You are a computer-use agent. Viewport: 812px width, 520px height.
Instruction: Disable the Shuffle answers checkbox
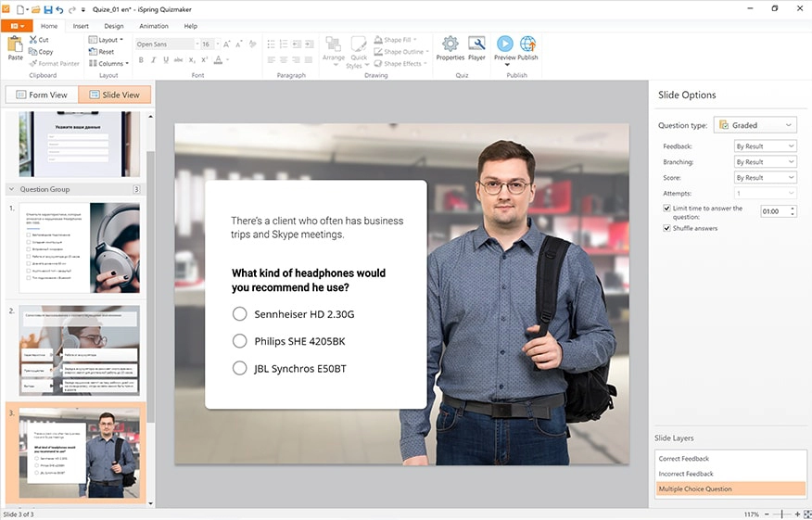click(666, 228)
